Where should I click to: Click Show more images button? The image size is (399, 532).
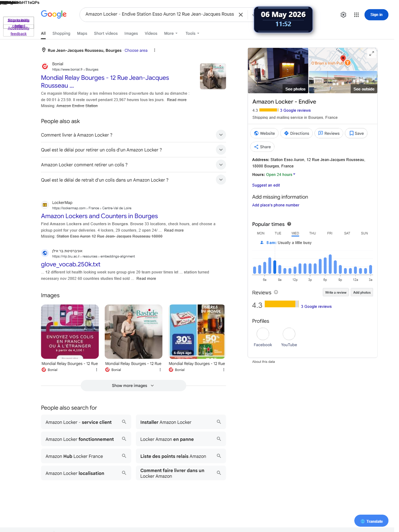coord(133,386)
